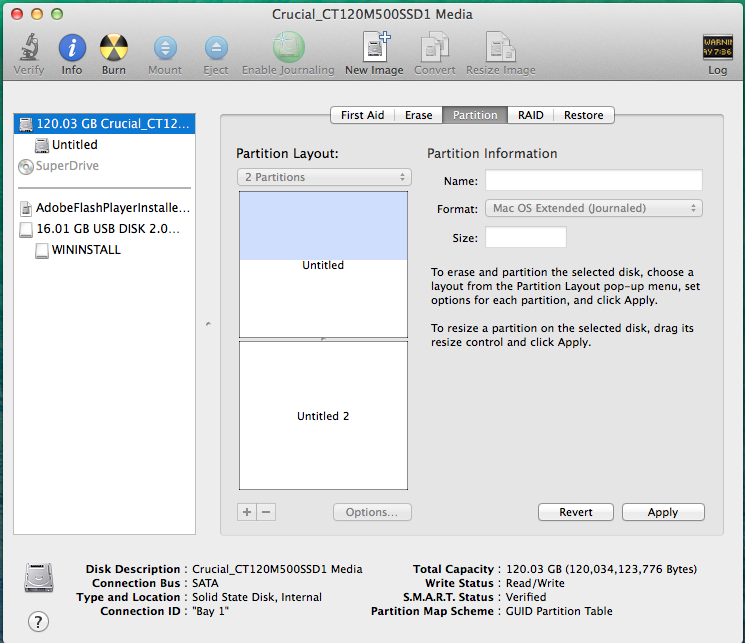Open the help question mark button
Image resolution: width=745 pixels, height=643 pixels.
tap(38, 621)
